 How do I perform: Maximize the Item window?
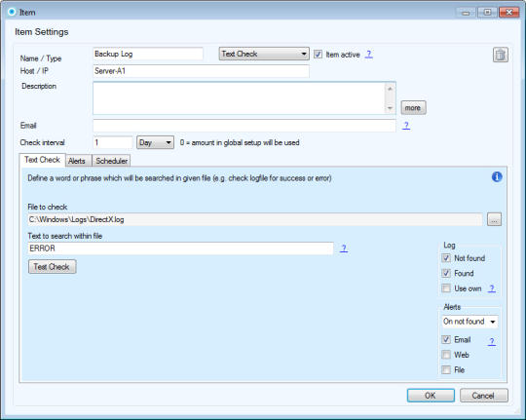coord(487,13)
